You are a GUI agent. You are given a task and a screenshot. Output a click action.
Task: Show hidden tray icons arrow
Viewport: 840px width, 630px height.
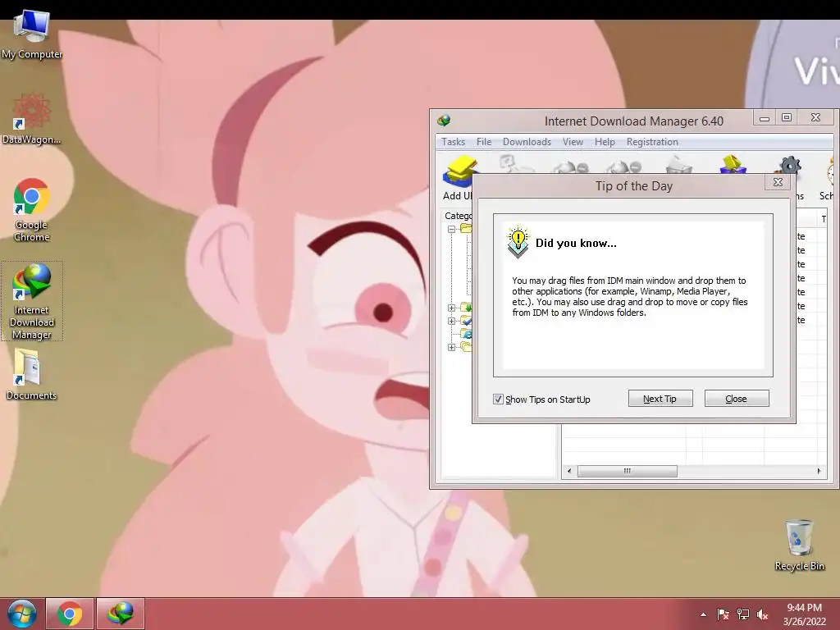(703, 614)
